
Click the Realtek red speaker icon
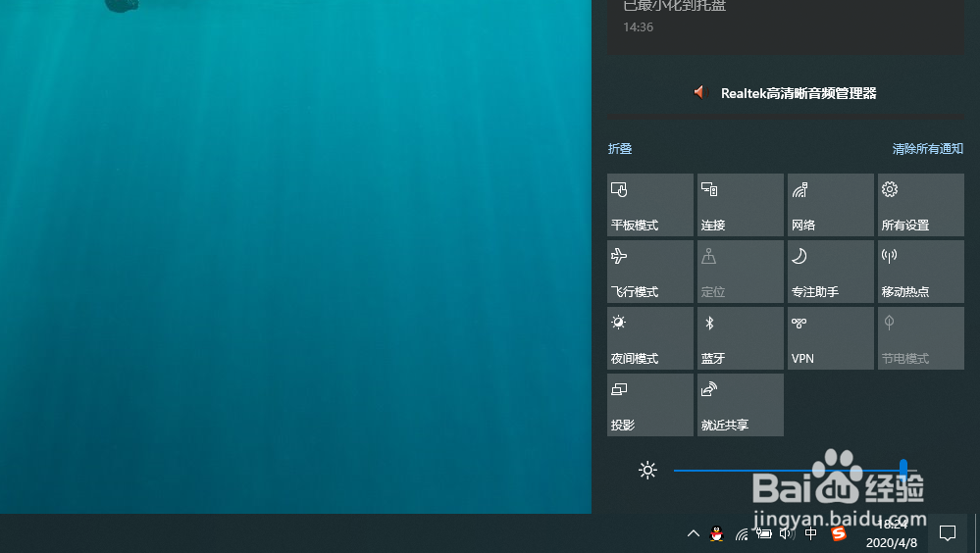click(x=699, y=92)
